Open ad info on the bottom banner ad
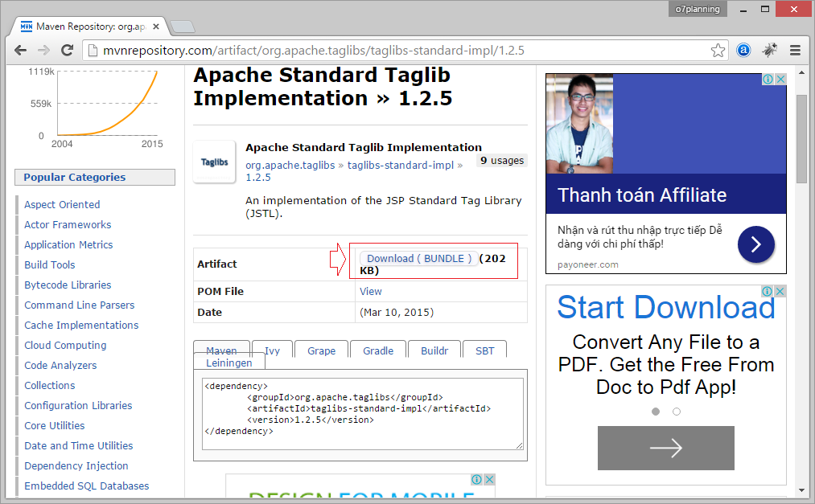This screenshot has height=504, width=815. pos(476,480)
